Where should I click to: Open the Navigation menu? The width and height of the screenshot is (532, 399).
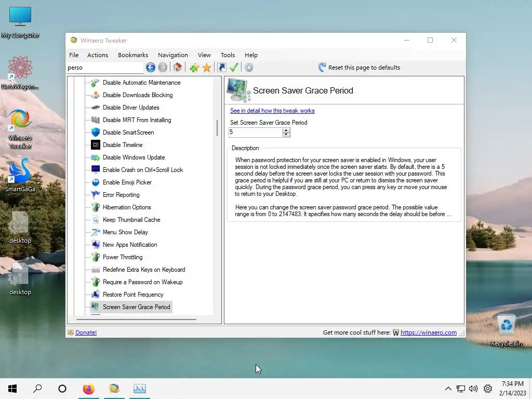172,55
